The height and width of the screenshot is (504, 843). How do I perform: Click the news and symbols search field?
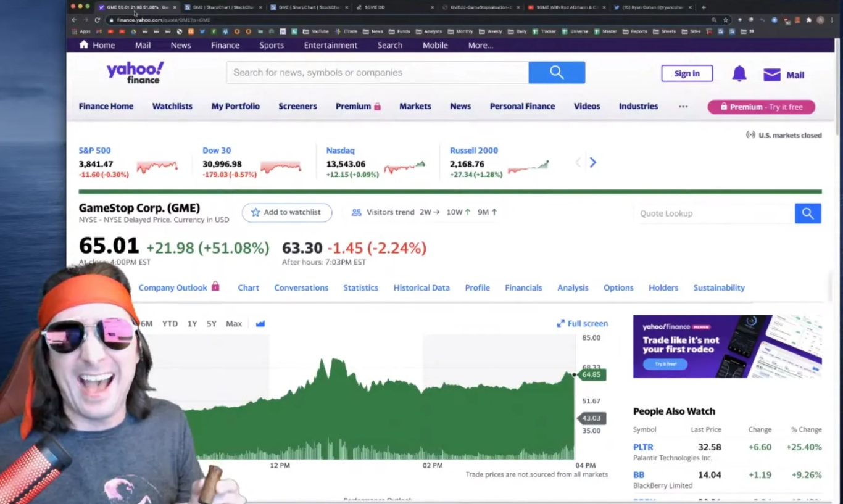tap(377, 73)
